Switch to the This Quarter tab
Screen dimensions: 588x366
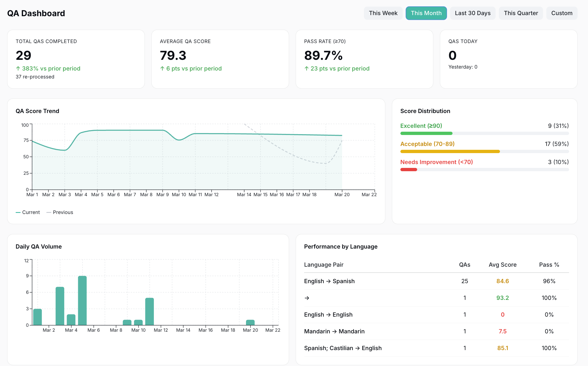point(521,13)
